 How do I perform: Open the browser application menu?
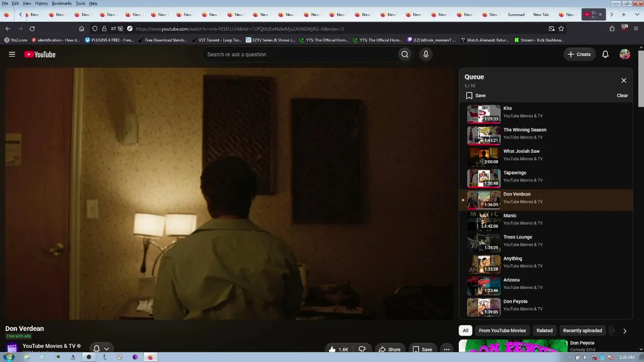(x=636, y=29)
